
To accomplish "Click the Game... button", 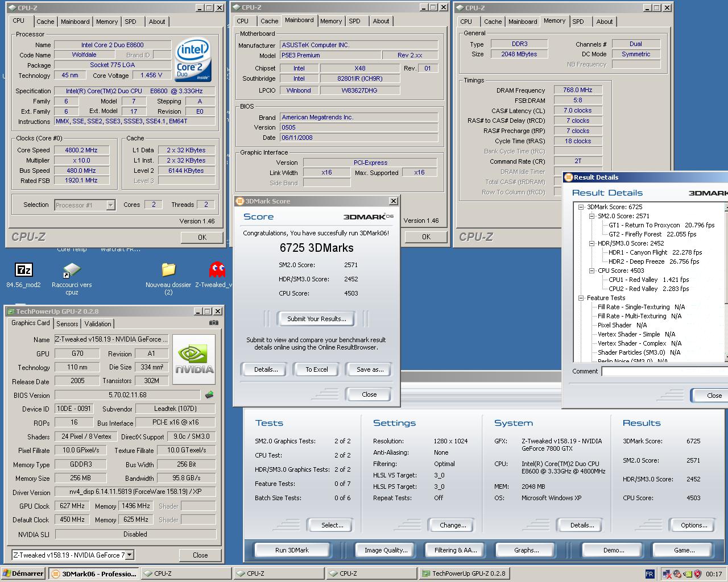I will [684, 550].
